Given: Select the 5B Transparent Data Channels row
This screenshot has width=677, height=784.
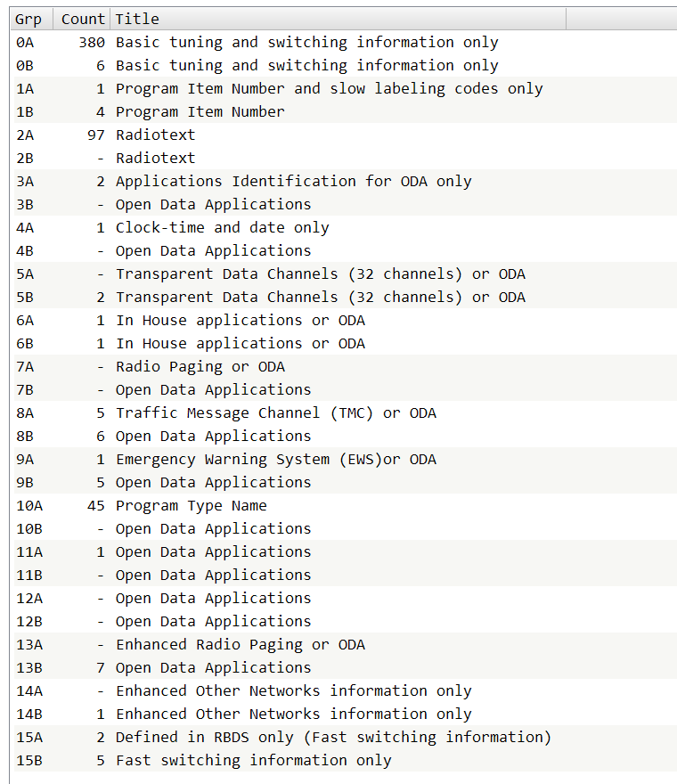Looking at the screenshot, I should (x=320, y=297).
